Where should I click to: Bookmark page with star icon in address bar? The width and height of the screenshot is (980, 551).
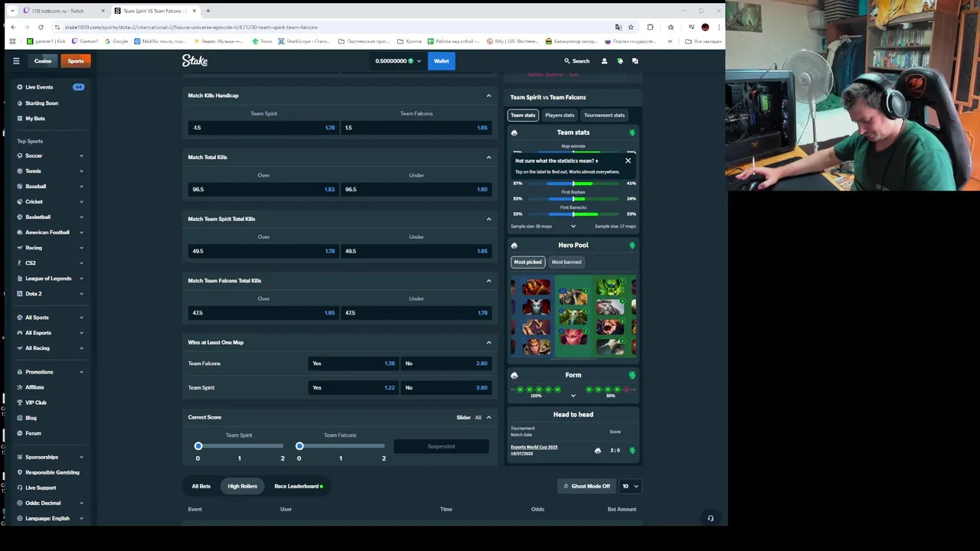tap(631, 27)
